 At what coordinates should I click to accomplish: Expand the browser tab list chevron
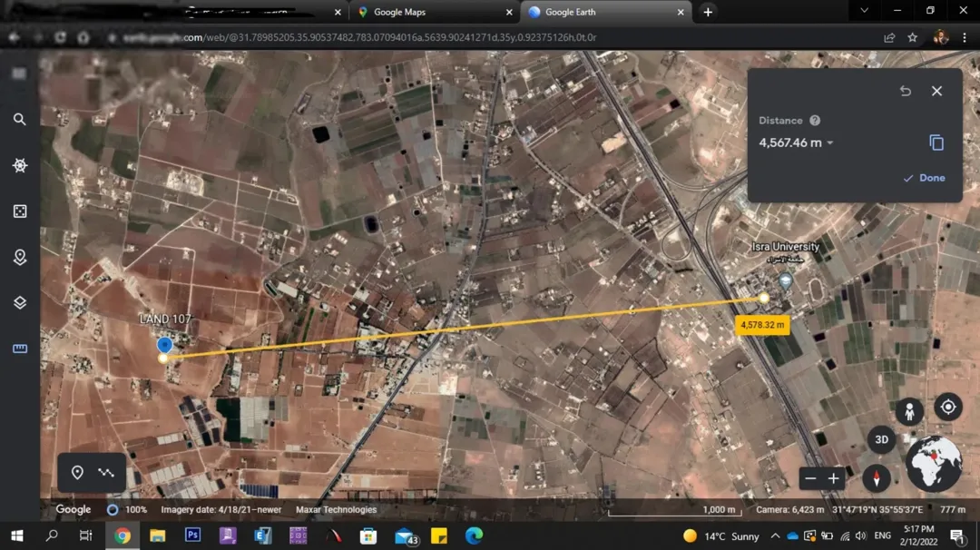tap(865, 11)
